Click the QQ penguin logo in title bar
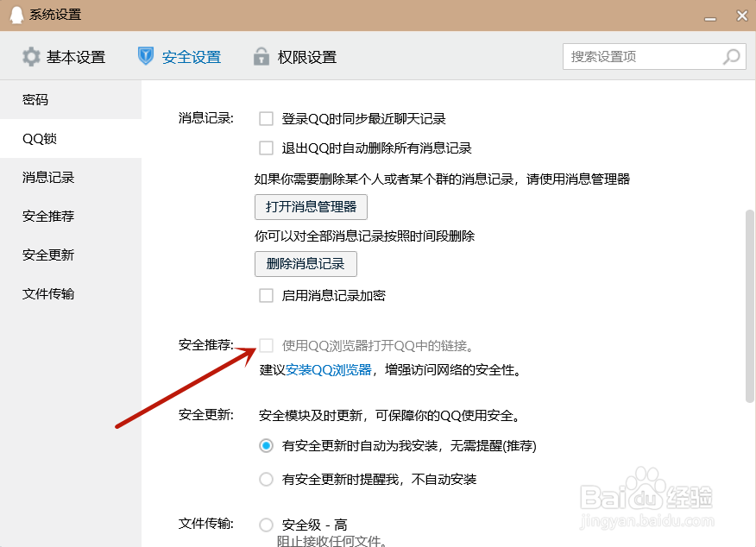This screenshot has height=547, width=756. 17,15
